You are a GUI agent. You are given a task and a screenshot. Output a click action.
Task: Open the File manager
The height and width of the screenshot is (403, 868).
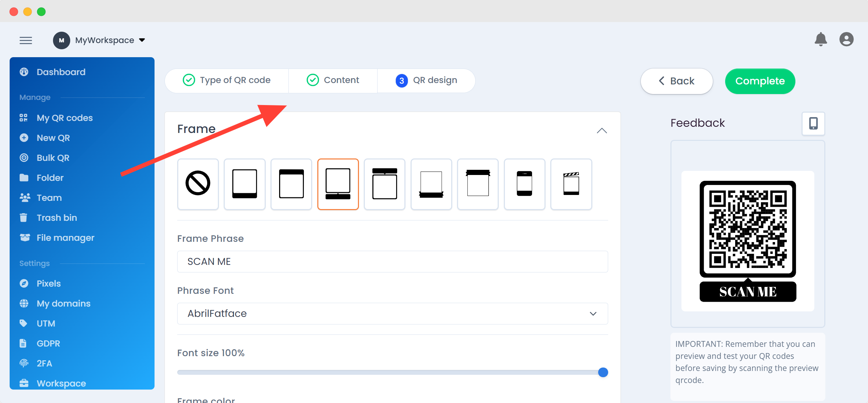click(x=65, y=237)
